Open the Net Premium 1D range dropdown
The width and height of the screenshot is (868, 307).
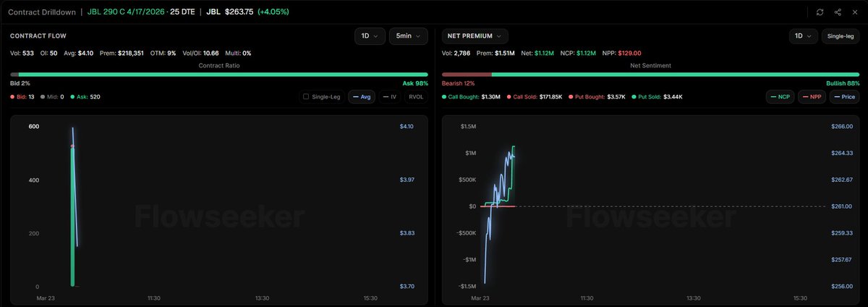(x=803, y=35)
